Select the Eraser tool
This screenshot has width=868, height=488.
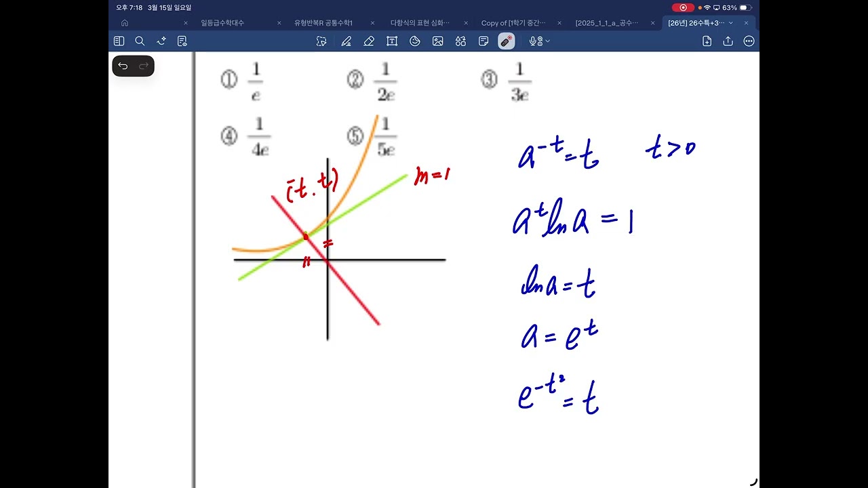pos(369,41)
